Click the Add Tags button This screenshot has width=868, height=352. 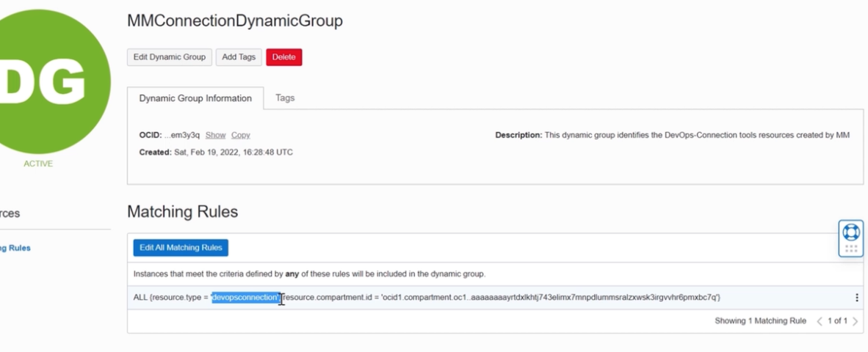click(x=239, y=57)
